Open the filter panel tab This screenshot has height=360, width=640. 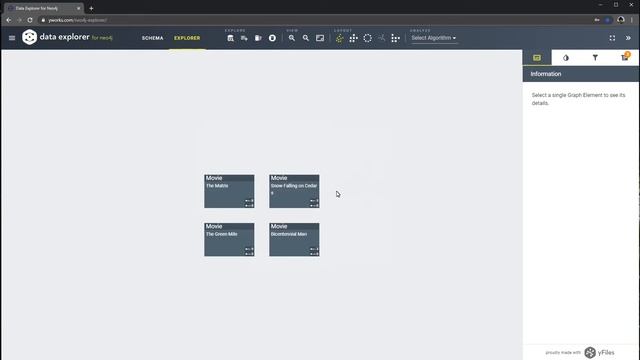595,58
